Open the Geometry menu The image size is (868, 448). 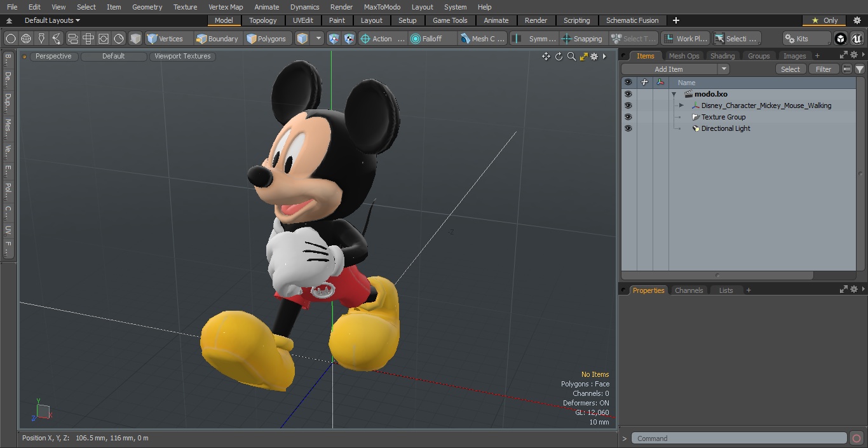click(147, 7)
